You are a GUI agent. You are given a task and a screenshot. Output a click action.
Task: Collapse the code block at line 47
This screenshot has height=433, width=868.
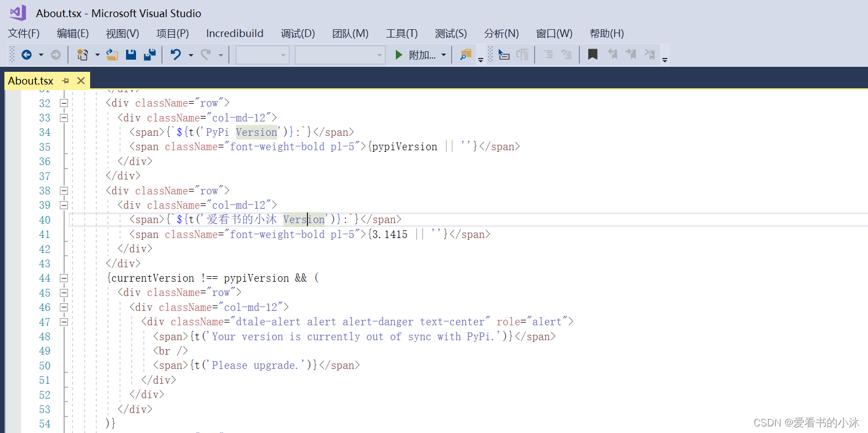tap(64, 321)
